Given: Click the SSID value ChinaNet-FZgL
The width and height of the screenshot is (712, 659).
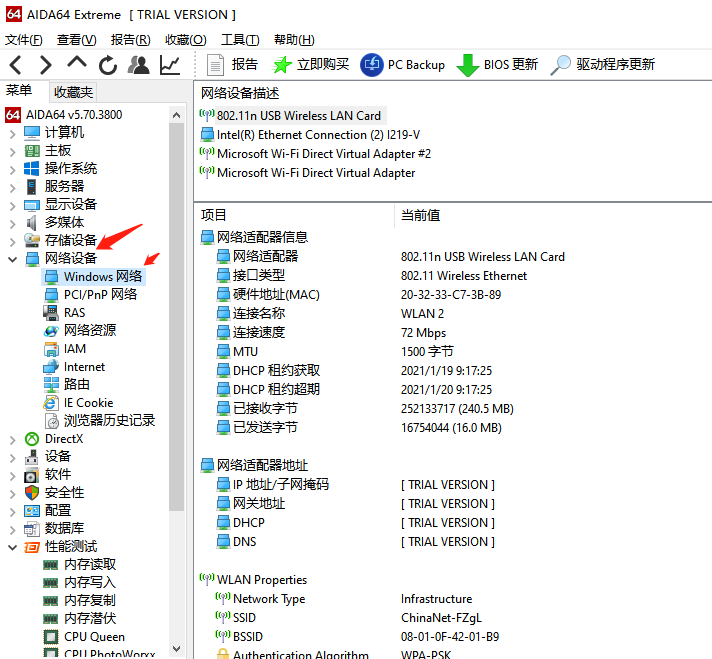Looking at the screenshot, I should (x=441, y=618).
